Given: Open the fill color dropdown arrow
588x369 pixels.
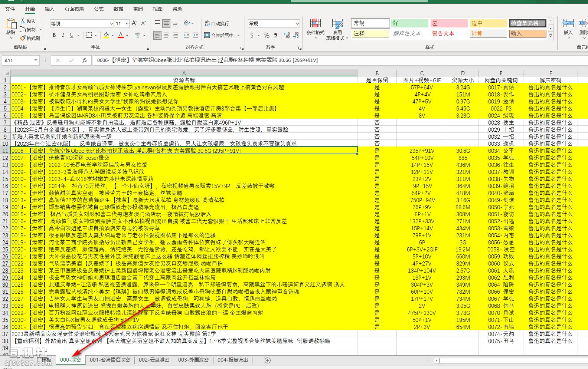Looking at the screenshot, I should (x=112, y=35).
